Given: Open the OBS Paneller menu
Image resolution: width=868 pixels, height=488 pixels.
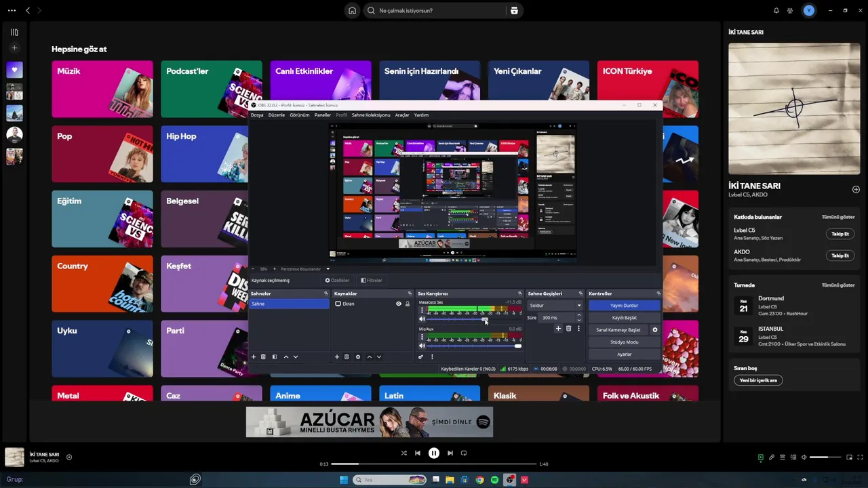Looking at the screenshot, I should point(323,115).
